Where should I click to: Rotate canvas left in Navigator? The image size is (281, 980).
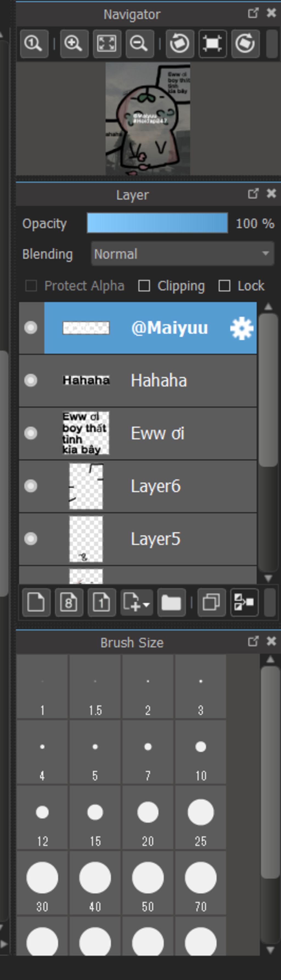pos(180,44)
